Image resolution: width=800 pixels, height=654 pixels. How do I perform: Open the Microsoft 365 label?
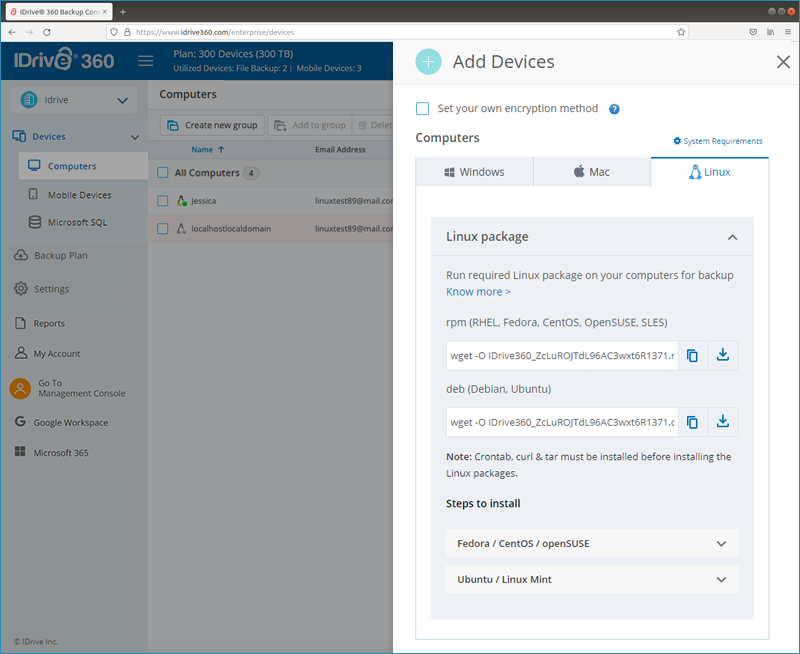pos(61,452)
